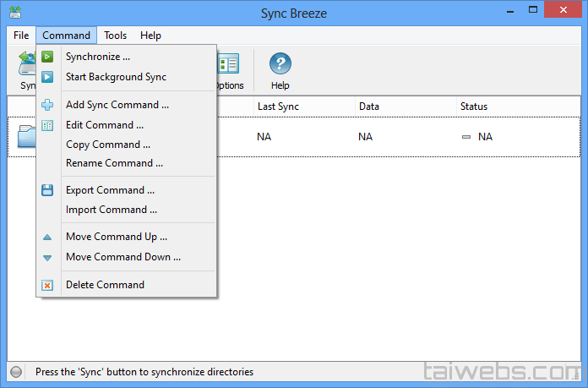Open the File menu
Image resolution: width=588 pixels, height=388 pixels.
pyautogui.click(x=21, y=36)
